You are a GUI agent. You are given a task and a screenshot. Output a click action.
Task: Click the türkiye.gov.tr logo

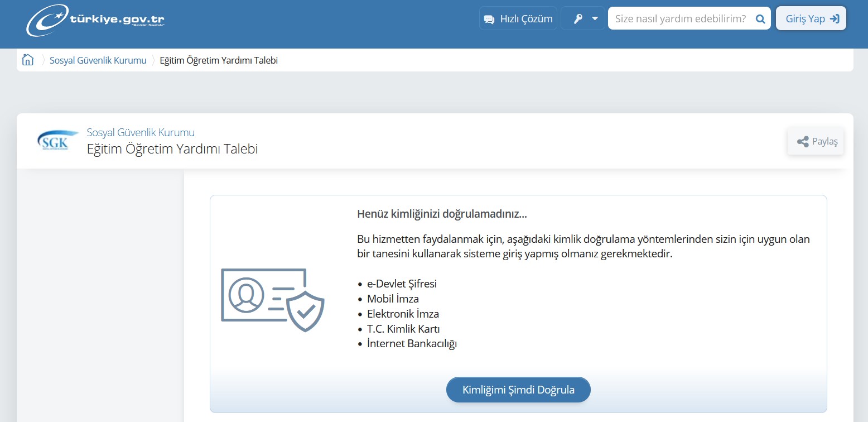coord(95,21)
